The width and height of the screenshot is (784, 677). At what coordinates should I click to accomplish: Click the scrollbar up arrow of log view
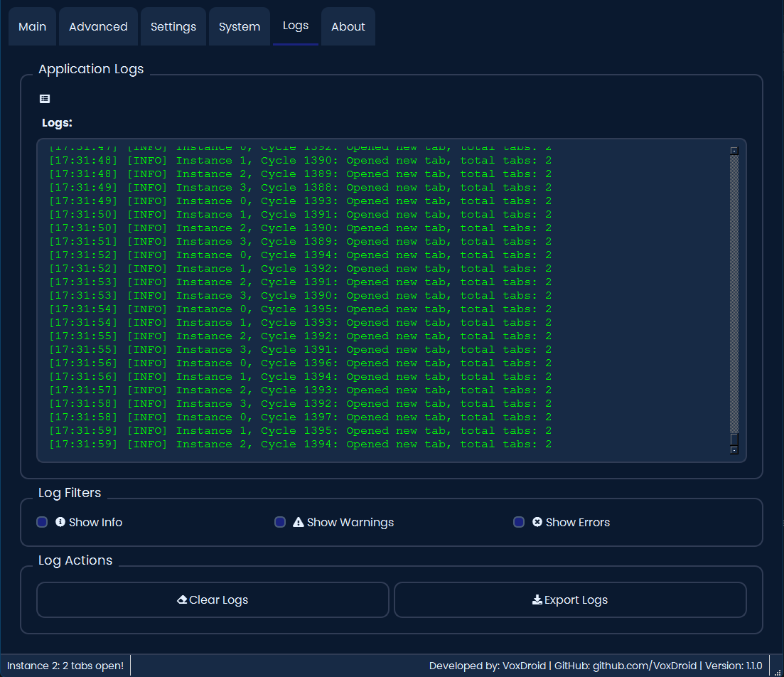pyautogui.click(x=734, y=151)
